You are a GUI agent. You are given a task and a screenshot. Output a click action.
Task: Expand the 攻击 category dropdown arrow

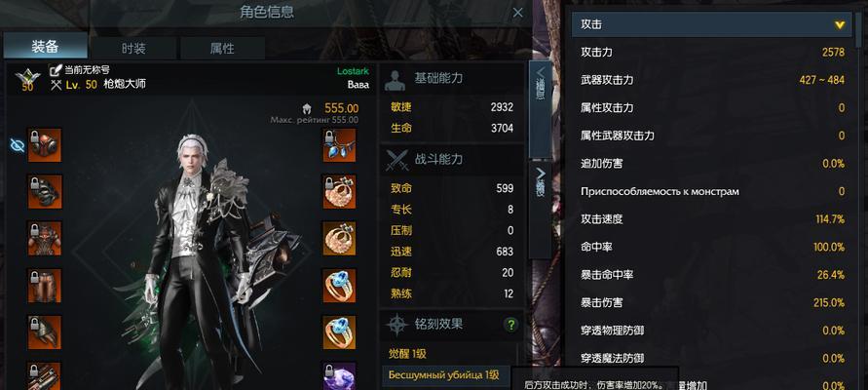pos(840,25)
